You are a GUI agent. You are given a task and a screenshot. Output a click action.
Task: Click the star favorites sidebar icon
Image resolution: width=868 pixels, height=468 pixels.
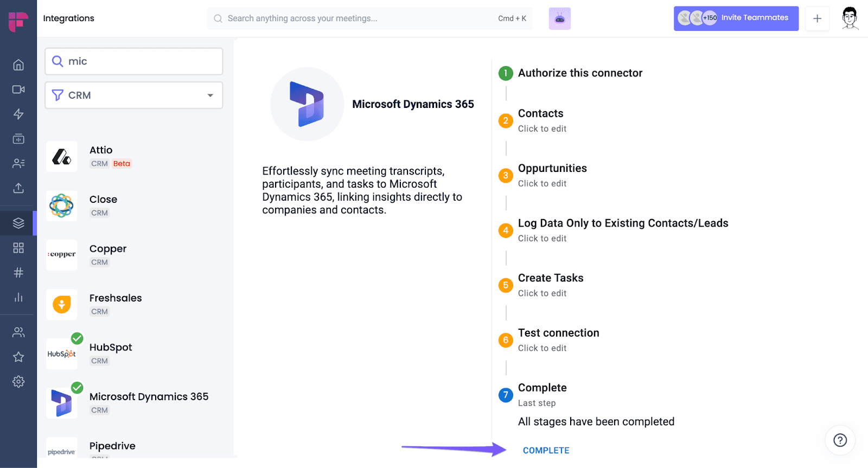[18, 357]
